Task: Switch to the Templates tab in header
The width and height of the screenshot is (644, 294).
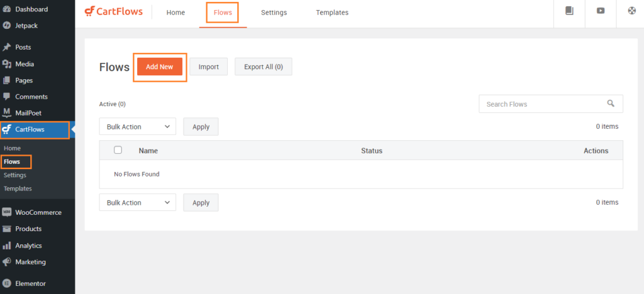Action: [x=332, y=13]
